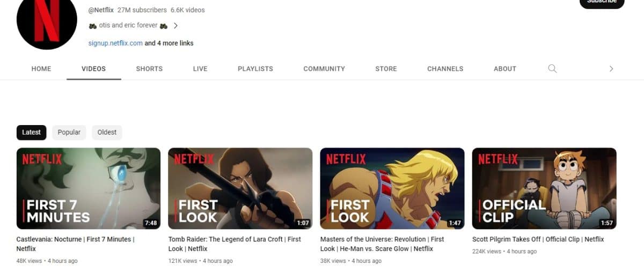Viewport: 644px width, 279px height.
Task: Click '224K views' under Scott Pilgrim video
Action: 486,251
